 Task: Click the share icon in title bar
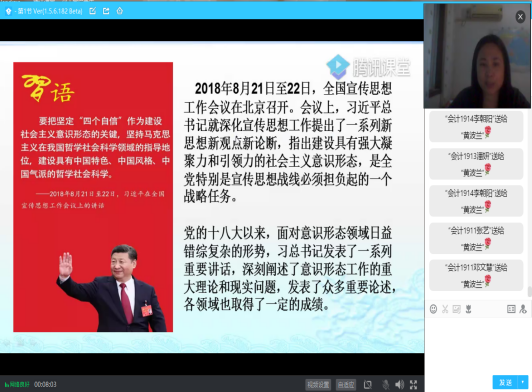click(106, 11)
